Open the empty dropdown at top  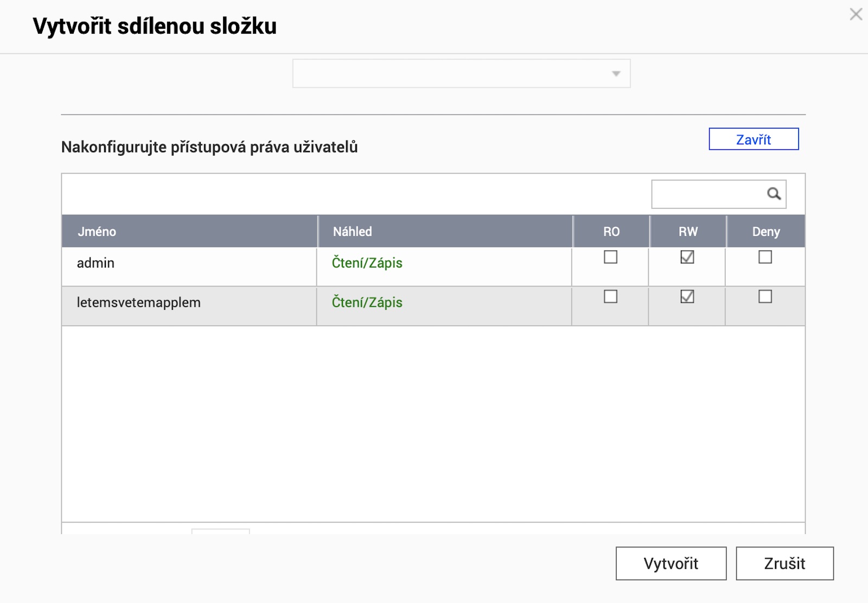(x=461, y=74)
